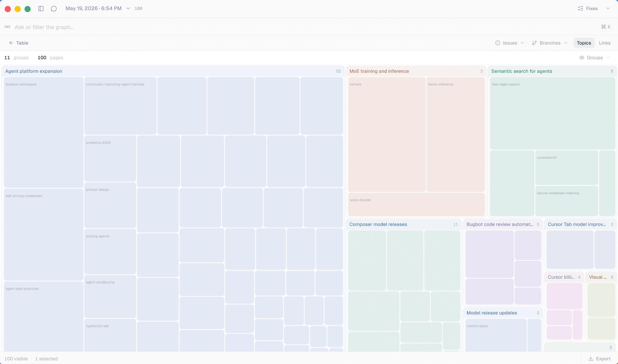Open MoE training and inference group header

pyautogui.click(x=416, y=71)
